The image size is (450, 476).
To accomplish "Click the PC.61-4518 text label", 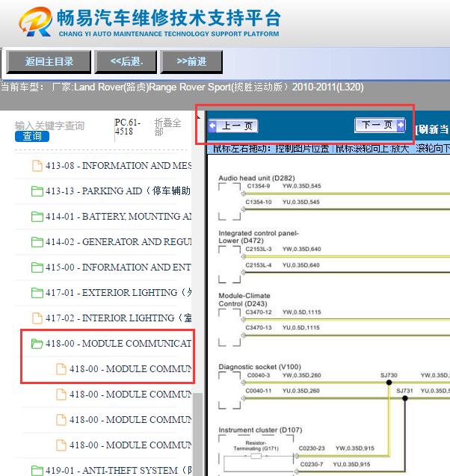I will click(128, 127).
